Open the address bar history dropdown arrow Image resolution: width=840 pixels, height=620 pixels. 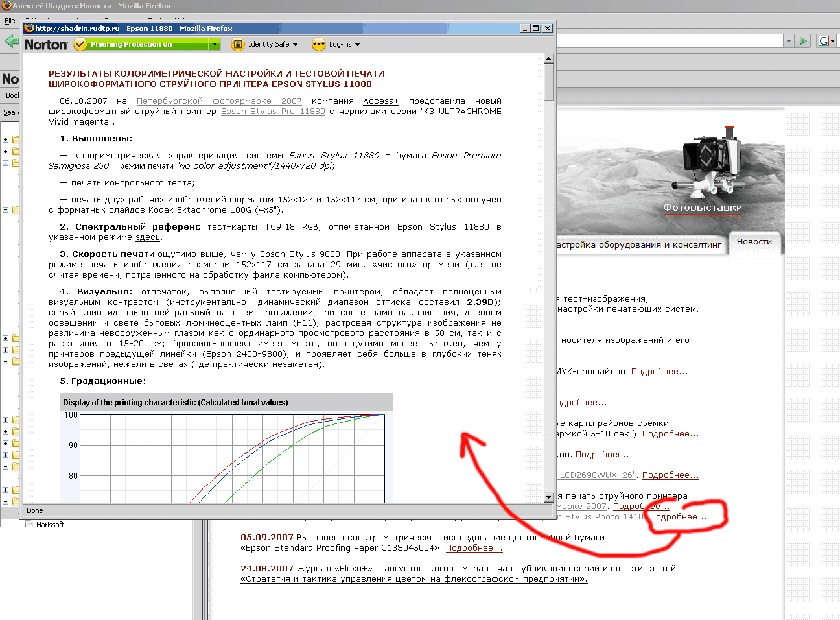[789, 41]
